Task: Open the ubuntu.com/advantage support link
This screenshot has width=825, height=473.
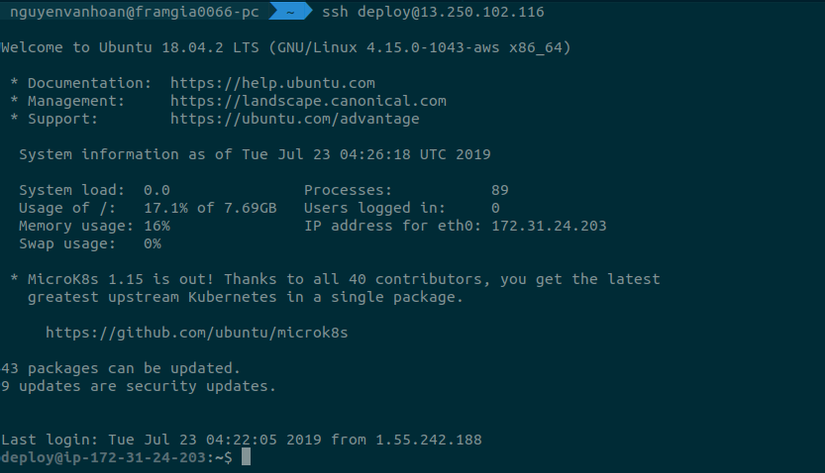Action: coord(295,119)
